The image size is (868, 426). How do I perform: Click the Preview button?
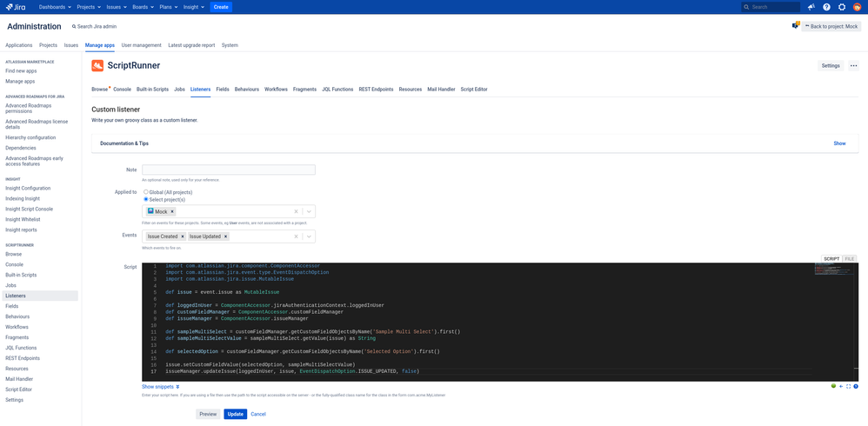pos(208,414)
